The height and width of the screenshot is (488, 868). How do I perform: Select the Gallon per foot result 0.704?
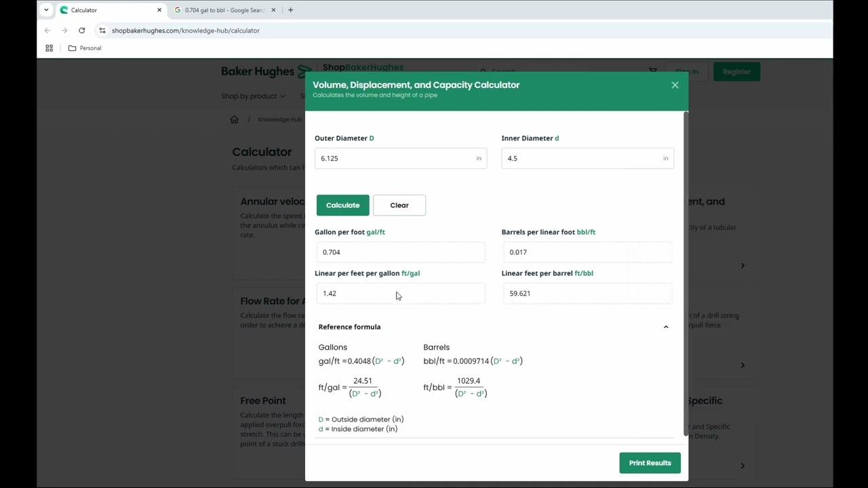pos(401,252)
